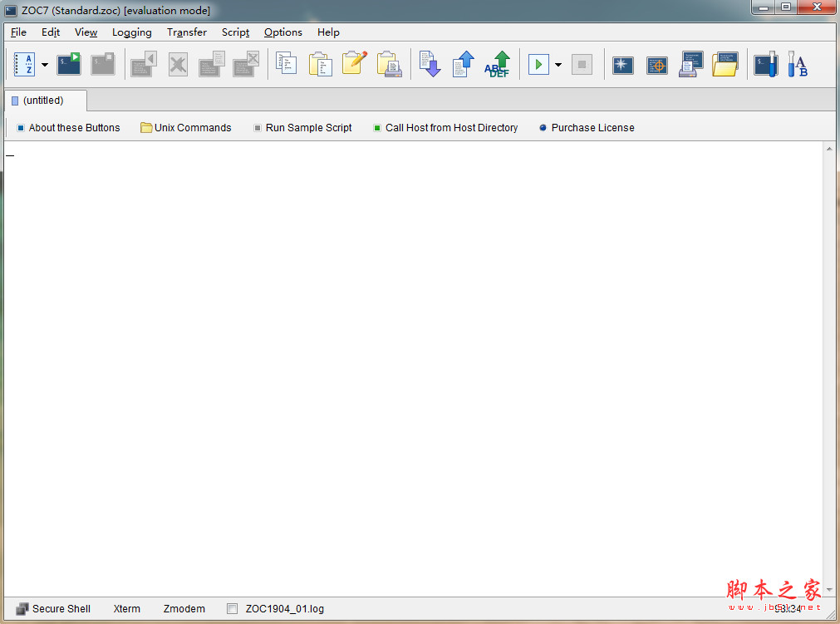840x624 pixels.
Task: Click ZOC1904_01.log in status bar
Action: pyautogui.click(x=285, y=608)
